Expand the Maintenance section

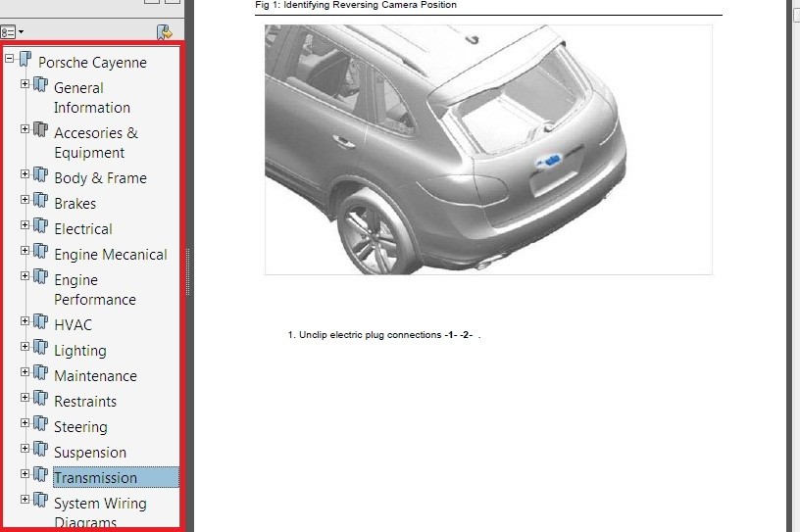pos(25,372)
